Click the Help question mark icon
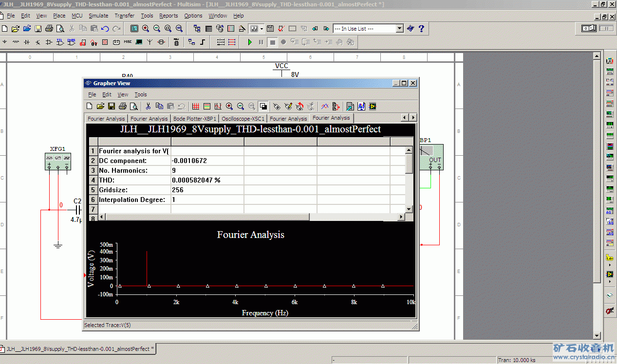The image size is (617, 364). 421,29
